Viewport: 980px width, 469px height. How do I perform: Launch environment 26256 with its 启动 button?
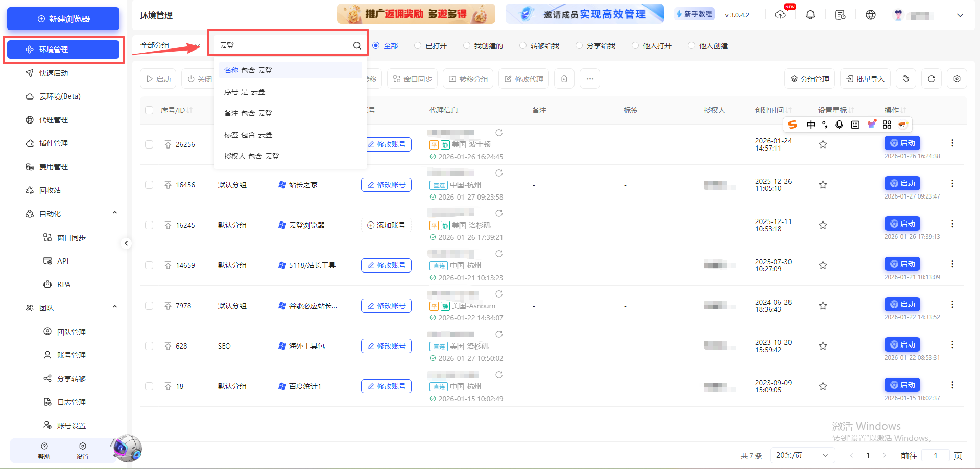coord(902,143)
